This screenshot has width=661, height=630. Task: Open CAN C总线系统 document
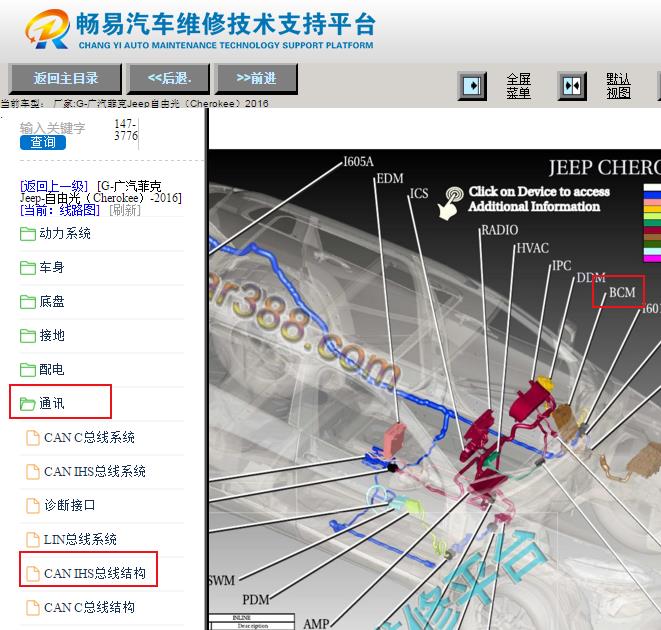click(x=89, y=438)
